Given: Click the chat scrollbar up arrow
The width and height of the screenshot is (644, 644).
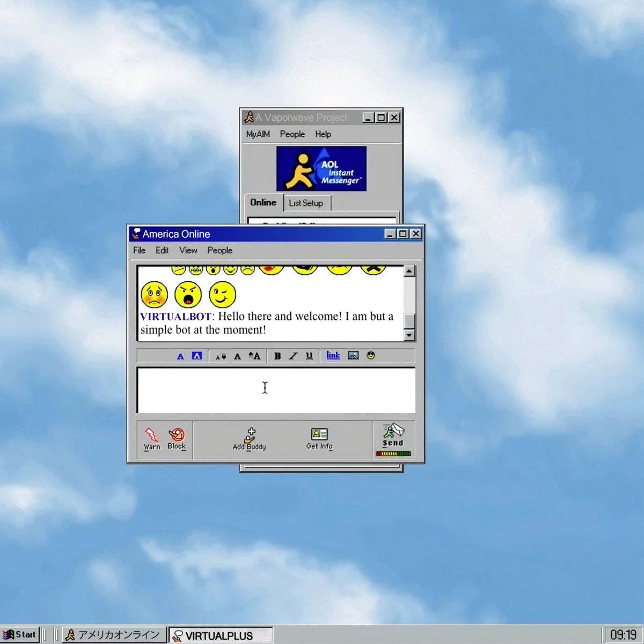Looking at the screenshot, I should (409, 271).
